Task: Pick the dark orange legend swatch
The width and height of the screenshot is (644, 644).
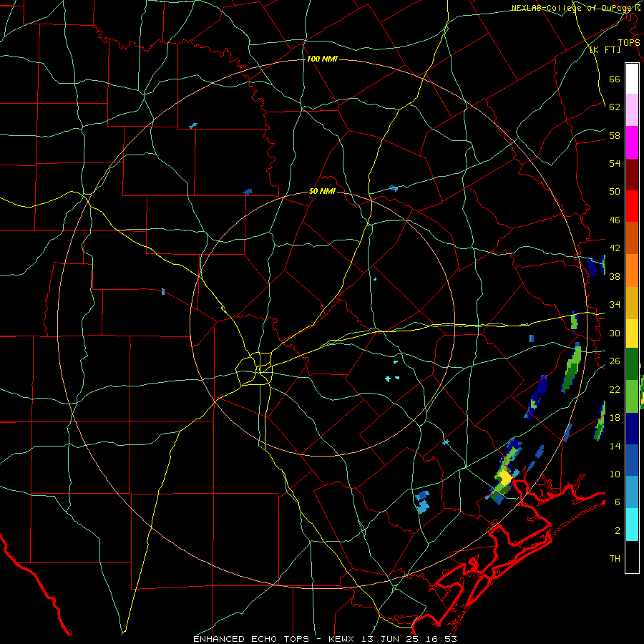Action: (632, 238)
